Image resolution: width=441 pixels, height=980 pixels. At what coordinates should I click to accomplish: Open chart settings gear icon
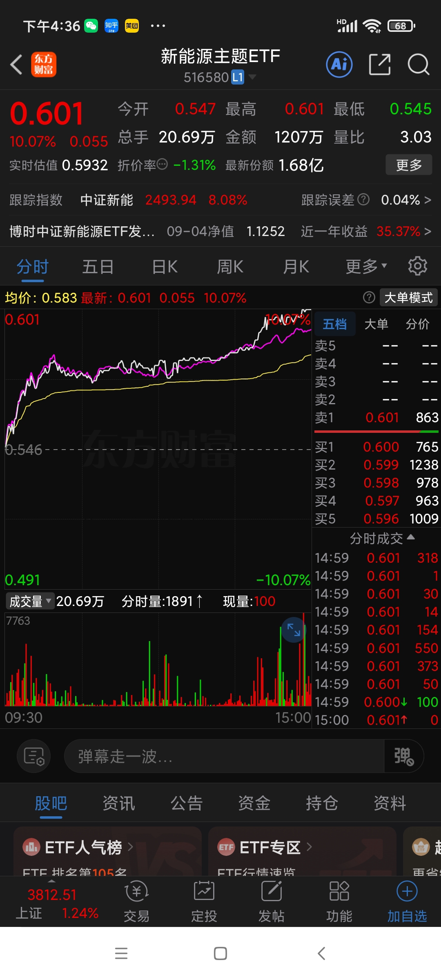[418, 266]
